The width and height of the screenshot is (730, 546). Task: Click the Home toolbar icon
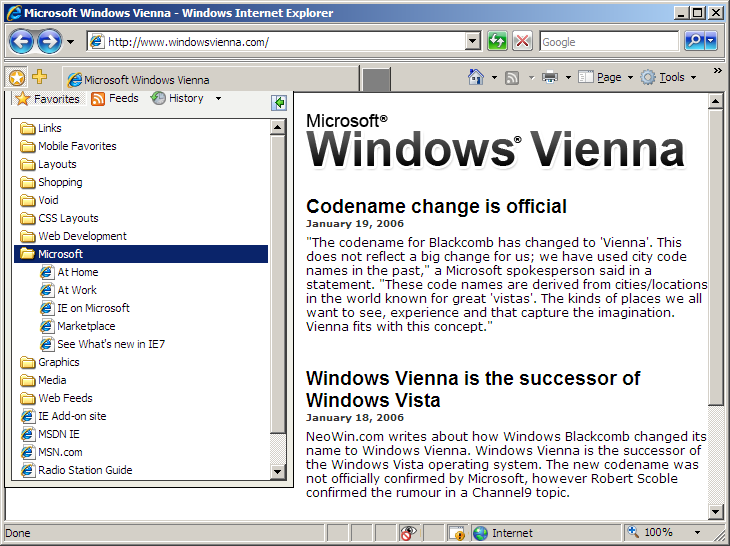(x=476, y=77)
